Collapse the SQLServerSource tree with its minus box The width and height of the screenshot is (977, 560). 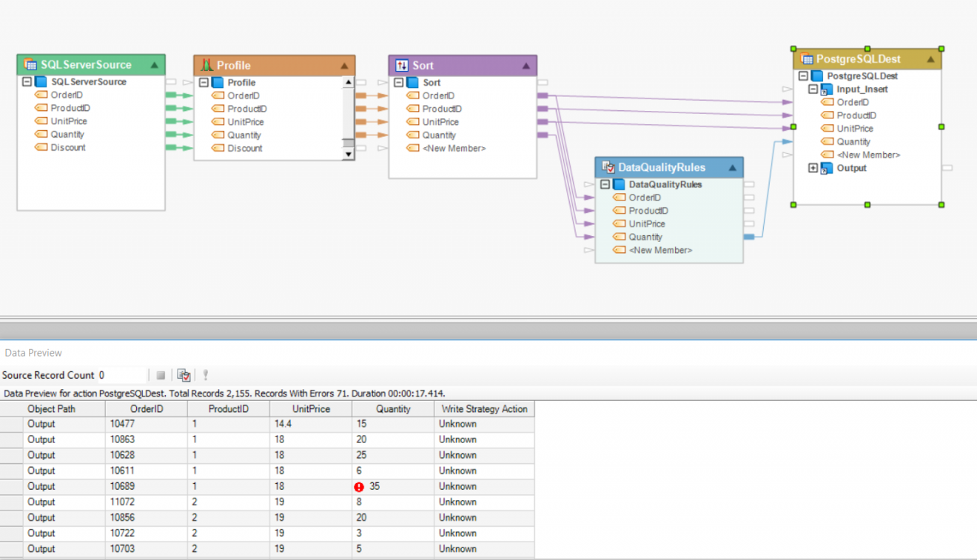tap(27, 81)
